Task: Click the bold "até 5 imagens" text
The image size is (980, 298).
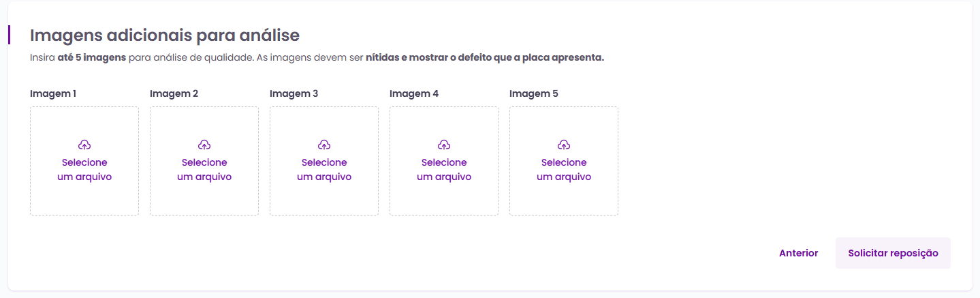Action: 92,58
